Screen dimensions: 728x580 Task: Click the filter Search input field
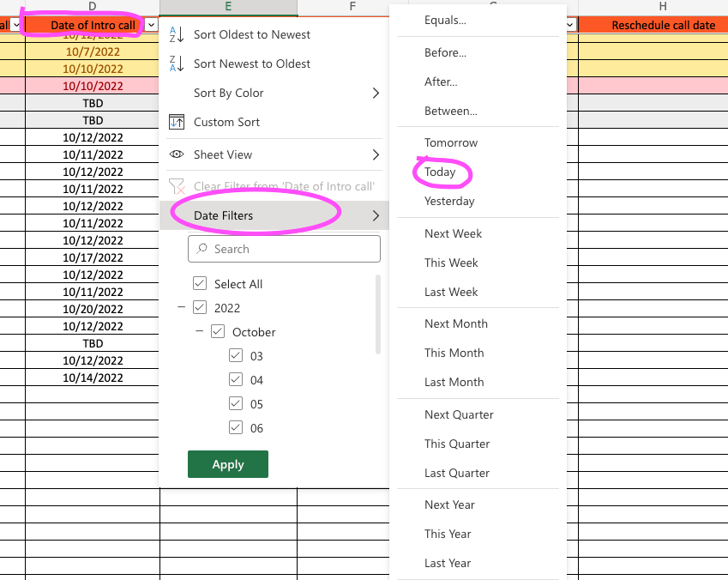point(284,249)
